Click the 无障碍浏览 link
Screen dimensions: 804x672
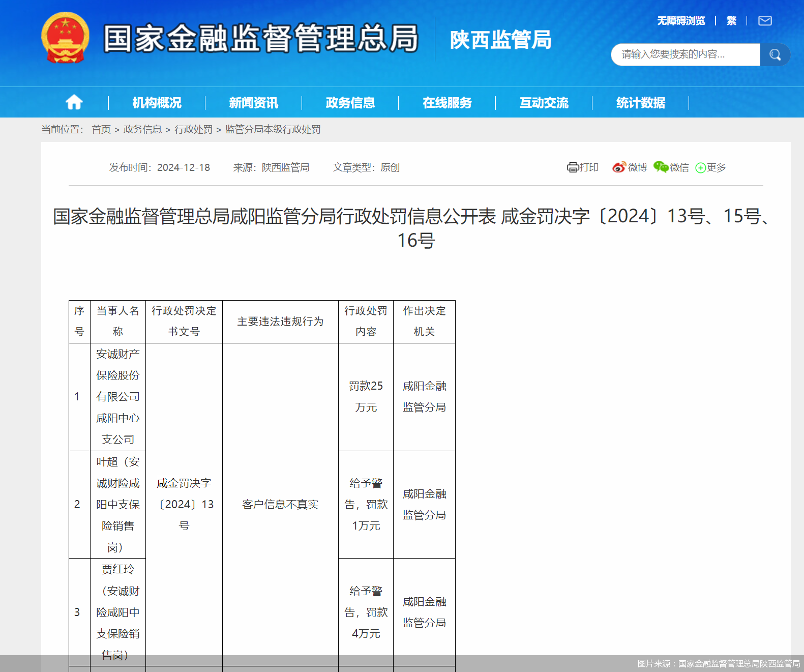point(681,21)
